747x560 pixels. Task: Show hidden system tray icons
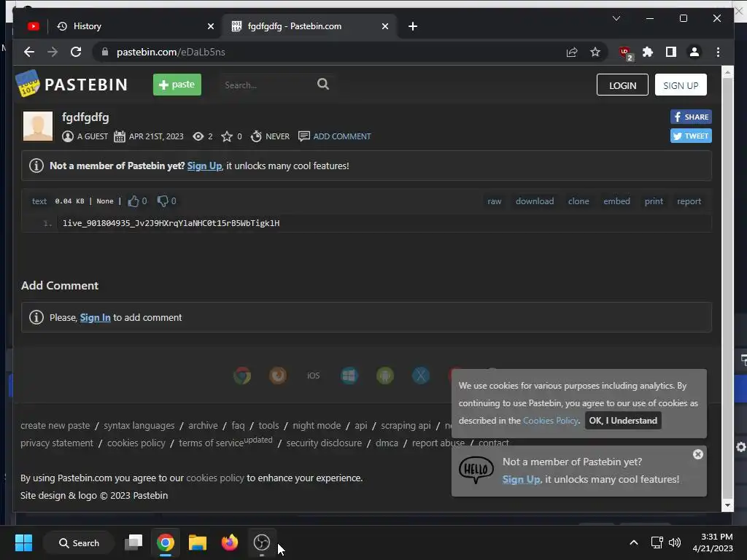[634, 542]
